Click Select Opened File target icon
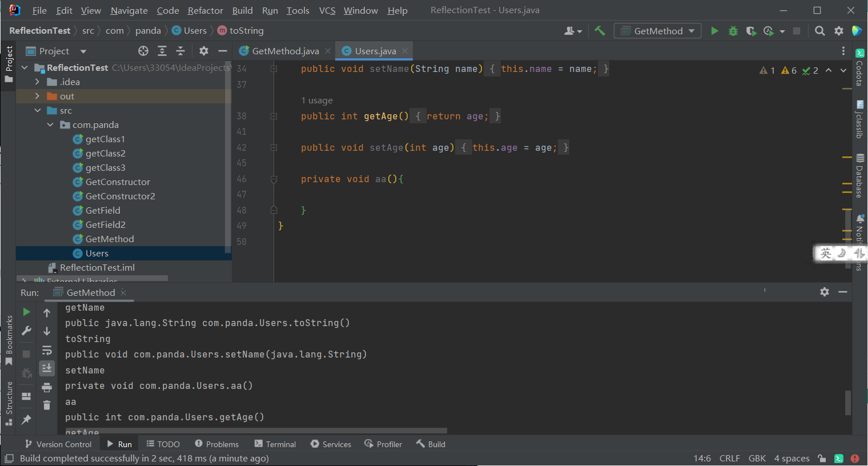868x466 pixels. coord(143,51)
